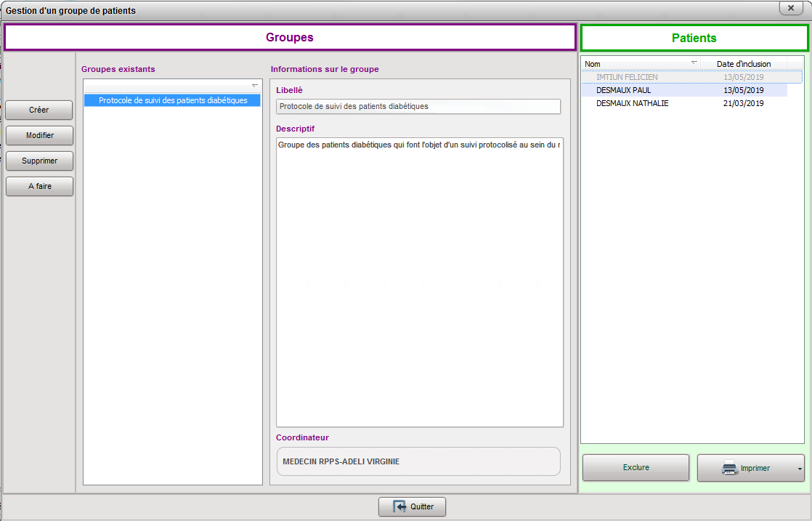812x521 pixels.
Task: Click the printer icon on Imprimer
Action: [x=729, y=469]
